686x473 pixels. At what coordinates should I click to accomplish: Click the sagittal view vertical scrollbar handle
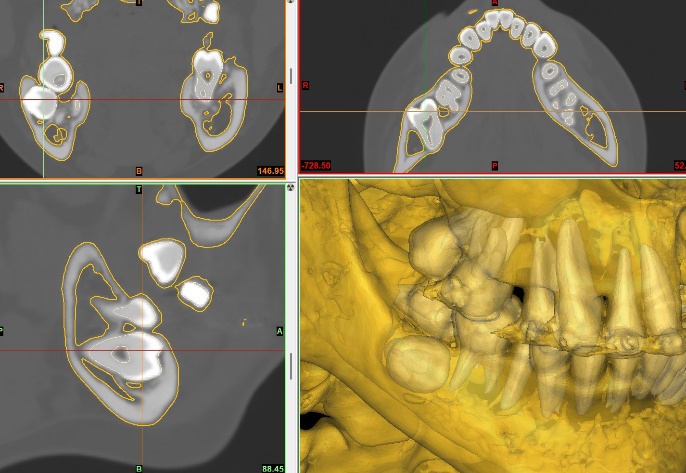point(291,366)
